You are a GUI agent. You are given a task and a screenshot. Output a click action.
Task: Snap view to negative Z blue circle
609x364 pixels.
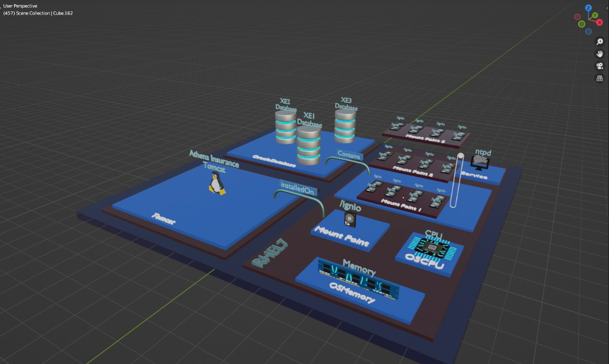pos(588,31)
